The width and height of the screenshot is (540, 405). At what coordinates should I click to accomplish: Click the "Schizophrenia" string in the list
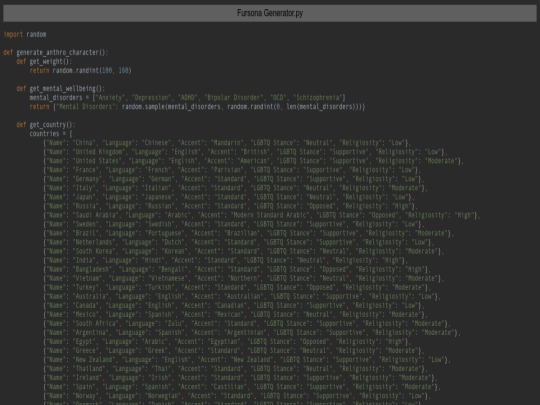pos(318,97)
